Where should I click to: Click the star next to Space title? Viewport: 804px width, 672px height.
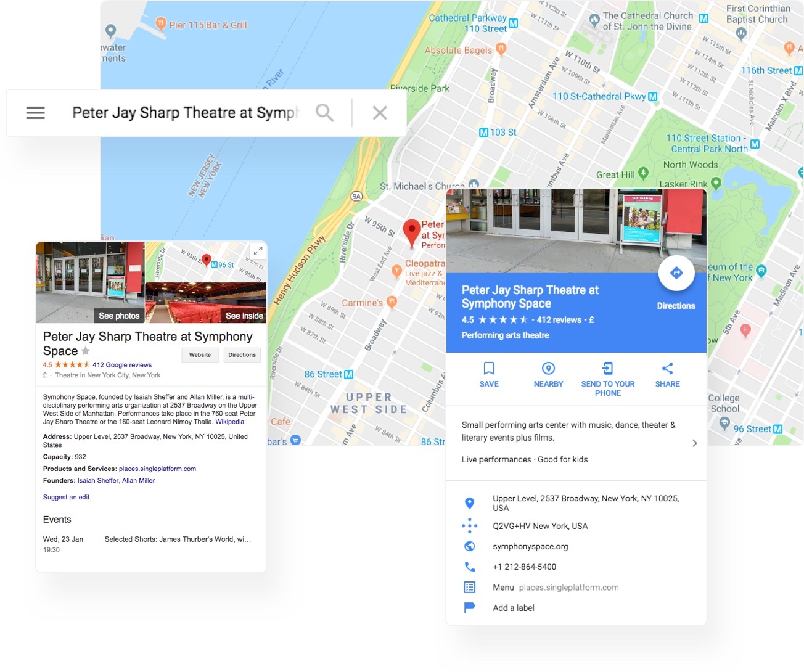(86, 351)
